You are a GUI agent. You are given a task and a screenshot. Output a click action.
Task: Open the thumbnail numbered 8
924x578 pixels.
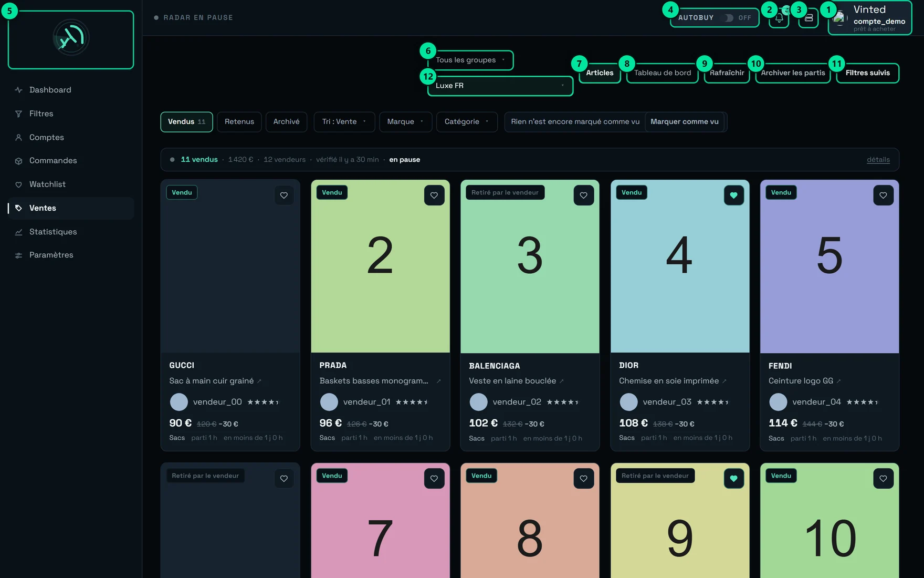click(530, 521)
